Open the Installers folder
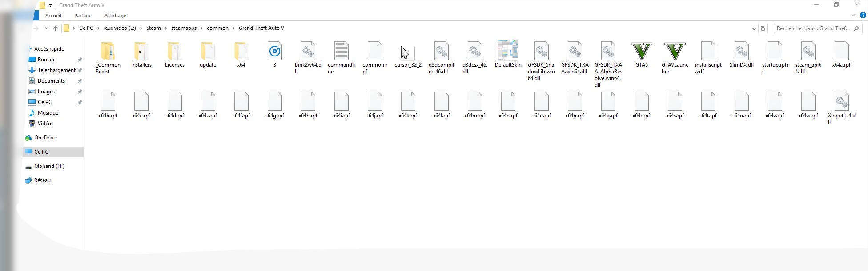 pos(141,55)
